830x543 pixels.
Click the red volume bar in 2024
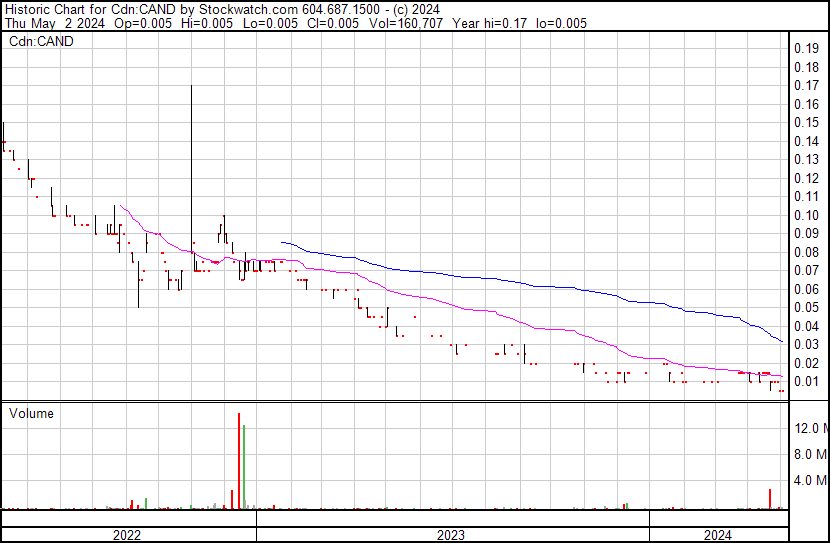point(769,499)
